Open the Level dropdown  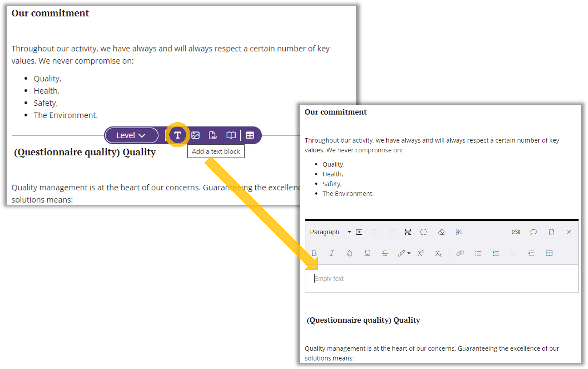(x=131, y=135)
